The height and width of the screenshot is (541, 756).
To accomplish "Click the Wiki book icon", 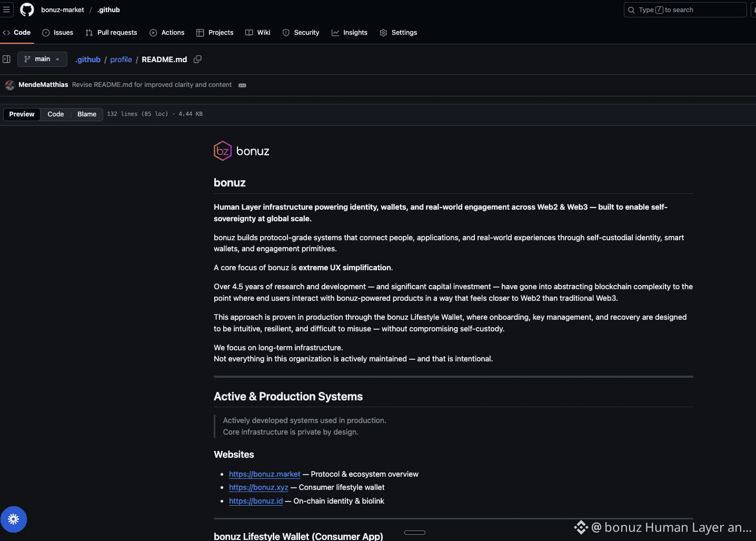I will click(249, 33).
